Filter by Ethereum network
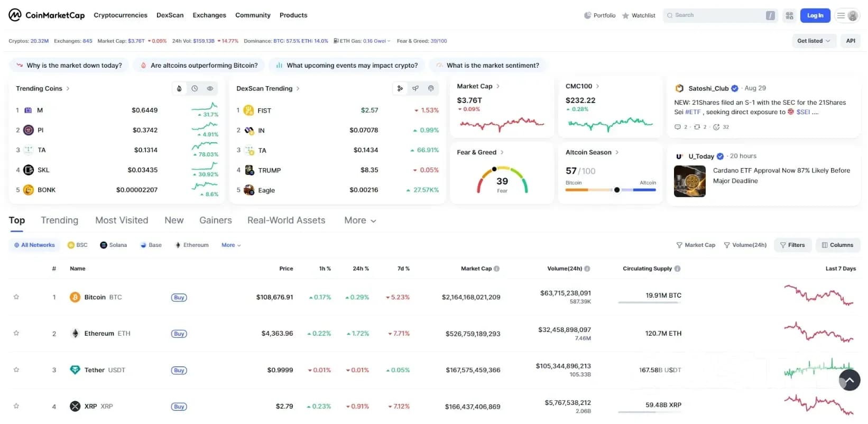 click(192, 245)
